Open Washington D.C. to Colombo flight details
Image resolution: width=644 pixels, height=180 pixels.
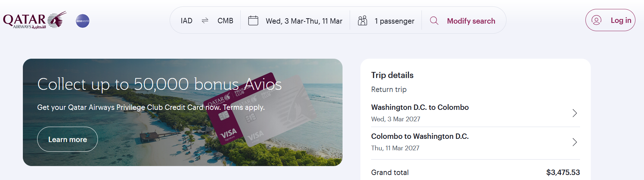click(x=475, y=113)
